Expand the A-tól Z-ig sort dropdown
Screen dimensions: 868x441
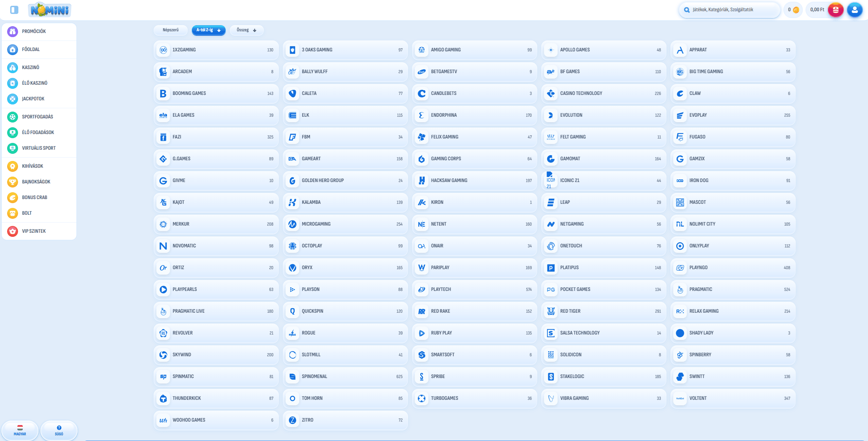[x=208, y=30]
